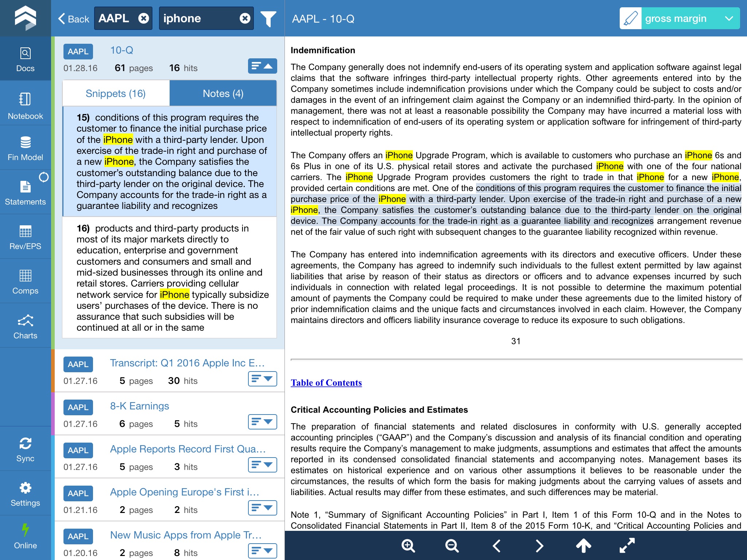747x560 pixels.
Task: Toggle the filter icon on search bar
Action: (x=267, y=17)
